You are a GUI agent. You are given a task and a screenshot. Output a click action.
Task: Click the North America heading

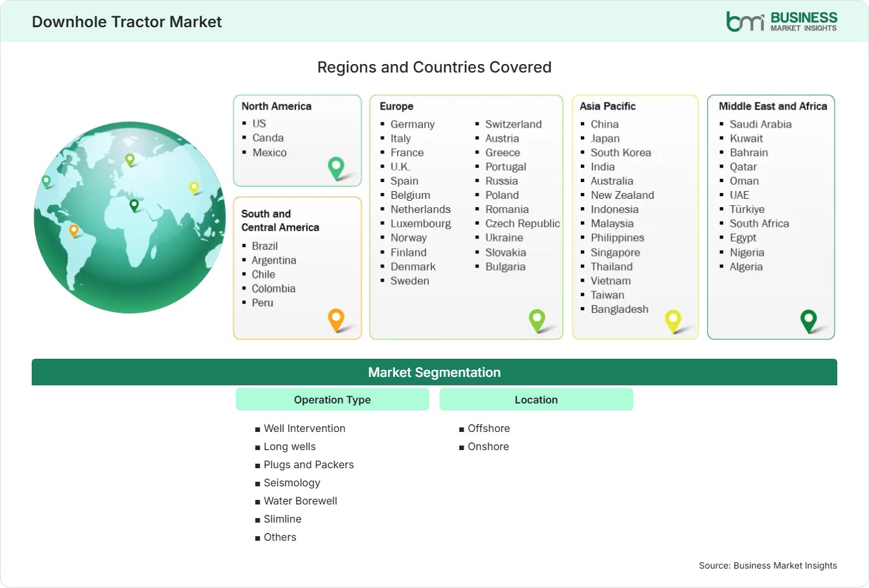[x=276, y=106]
